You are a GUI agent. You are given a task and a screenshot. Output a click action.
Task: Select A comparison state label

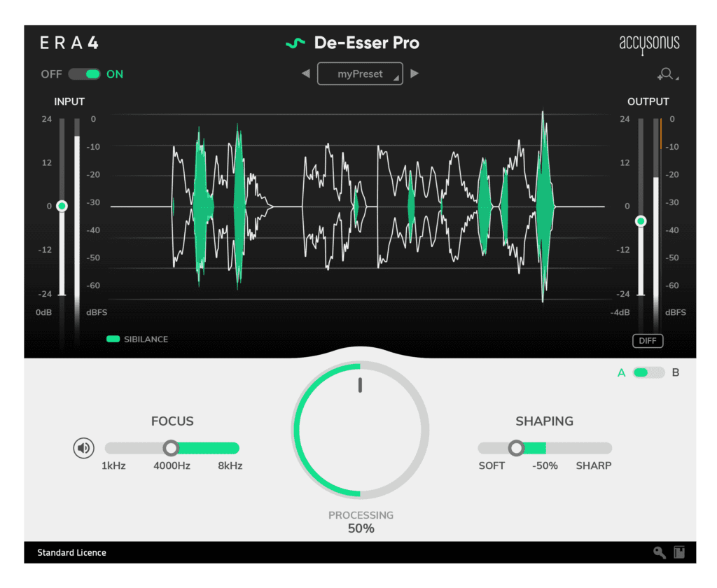(622, 372)
